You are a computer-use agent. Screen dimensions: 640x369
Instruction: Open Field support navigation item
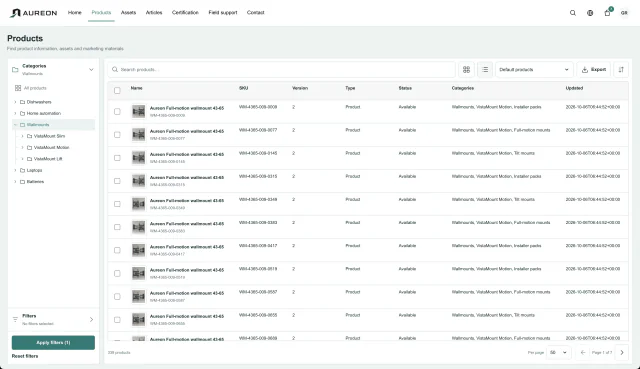coord(223,13)
